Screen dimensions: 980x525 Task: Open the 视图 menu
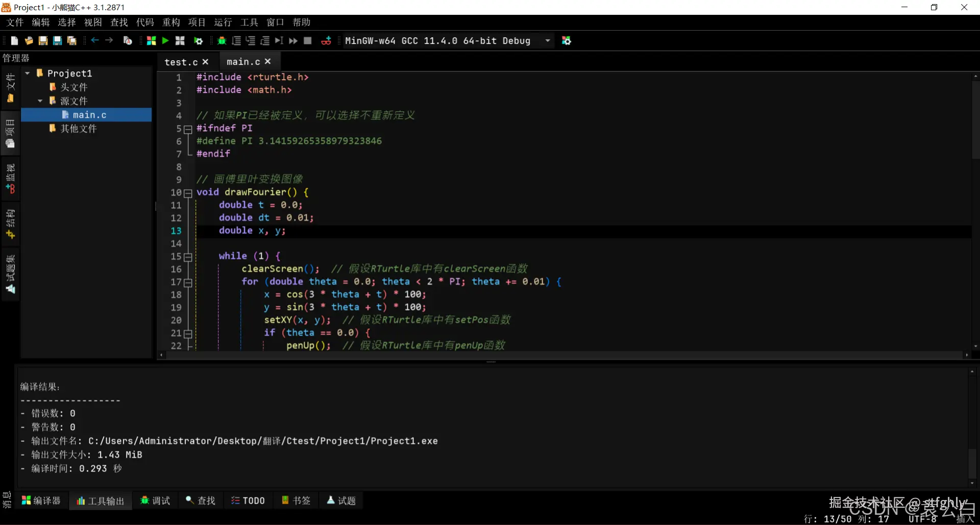click(x=93, y=22)
